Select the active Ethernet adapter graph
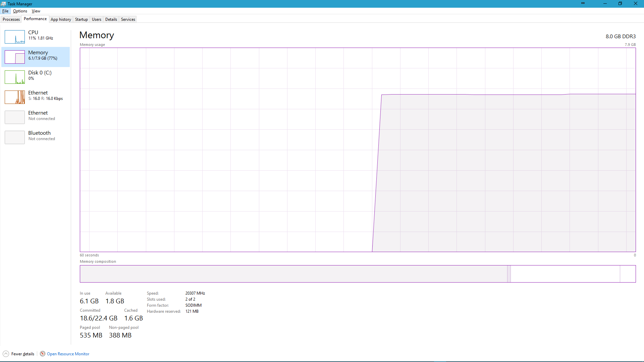 click(35, 97)
